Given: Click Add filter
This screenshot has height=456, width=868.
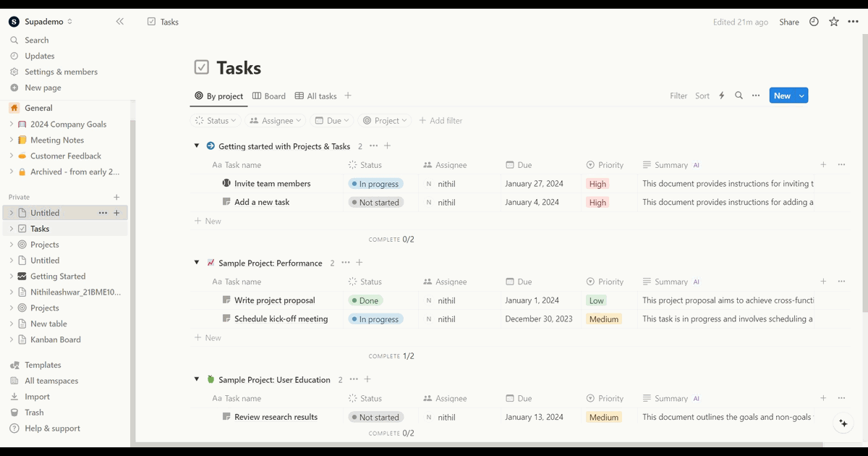Looking at the screenshot, I should click(x=441, y=121).
